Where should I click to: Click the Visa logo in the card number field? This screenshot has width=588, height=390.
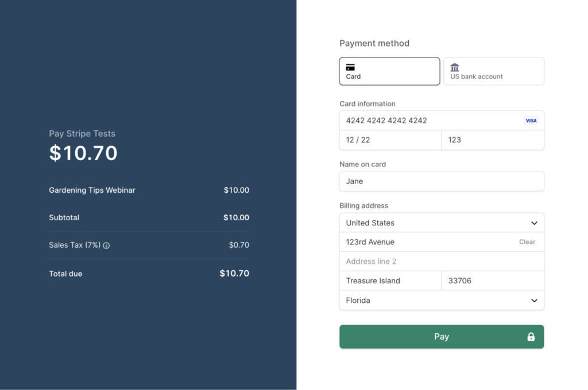tap(530, 120)
